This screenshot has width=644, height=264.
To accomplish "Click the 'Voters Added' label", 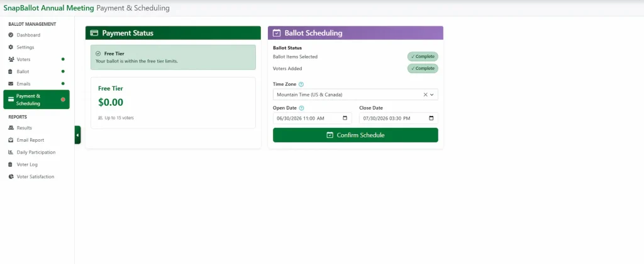I will pyautogui.click(x=287, y=69).
